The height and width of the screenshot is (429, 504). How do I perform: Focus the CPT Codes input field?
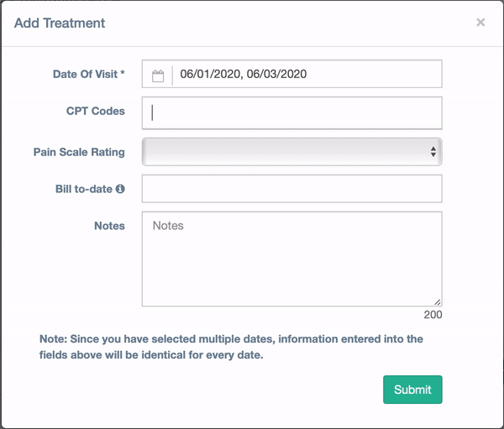291,113
